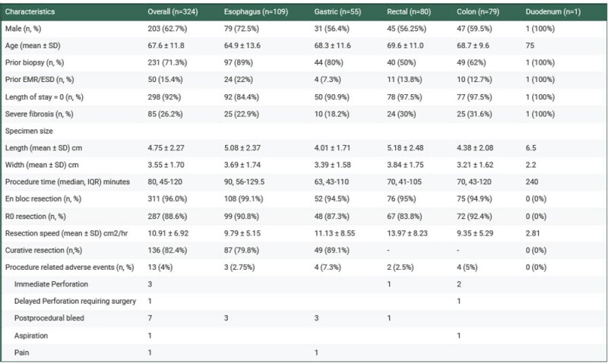Click the Duodenum (n=1) column header
This screenshot has height=364, width=608.
(553, 11)
